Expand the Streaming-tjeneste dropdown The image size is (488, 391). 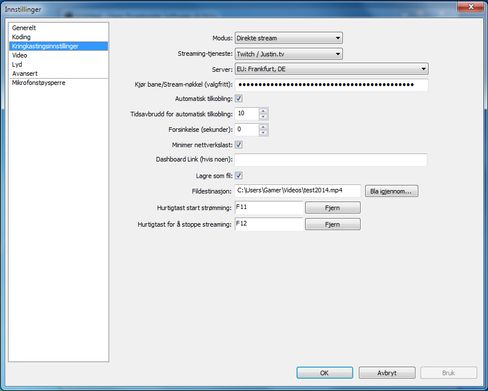(289, 54)
